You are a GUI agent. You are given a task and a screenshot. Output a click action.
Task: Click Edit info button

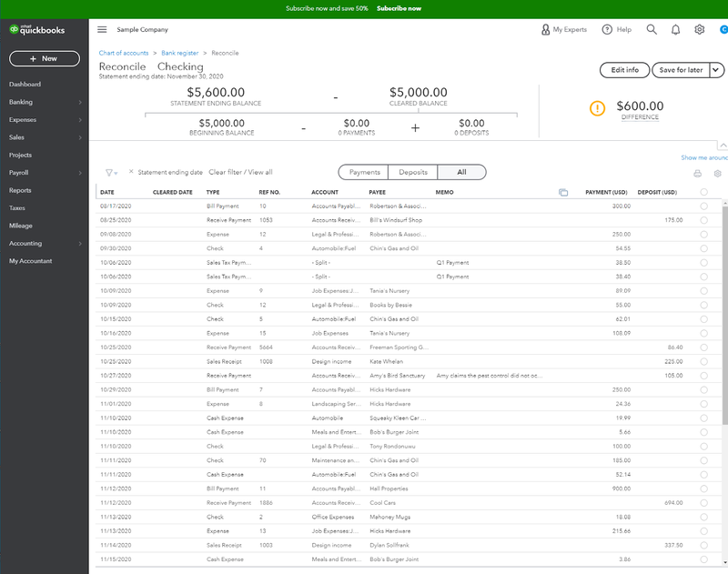[x=624, y=70]
